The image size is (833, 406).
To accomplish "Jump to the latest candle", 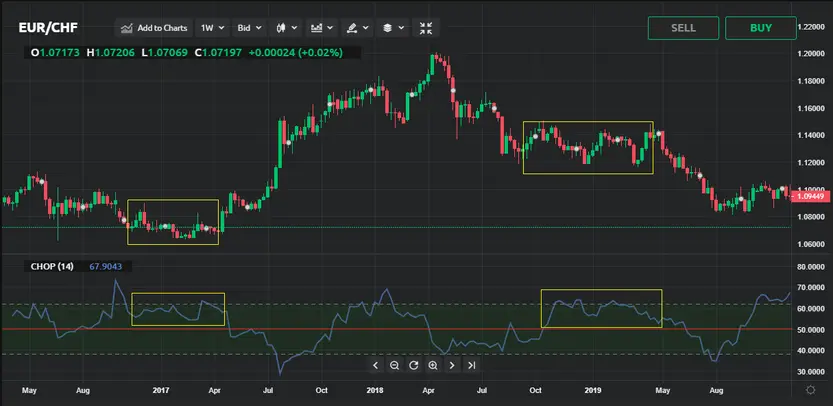I will pyautogui.click(x=471, y=365).
